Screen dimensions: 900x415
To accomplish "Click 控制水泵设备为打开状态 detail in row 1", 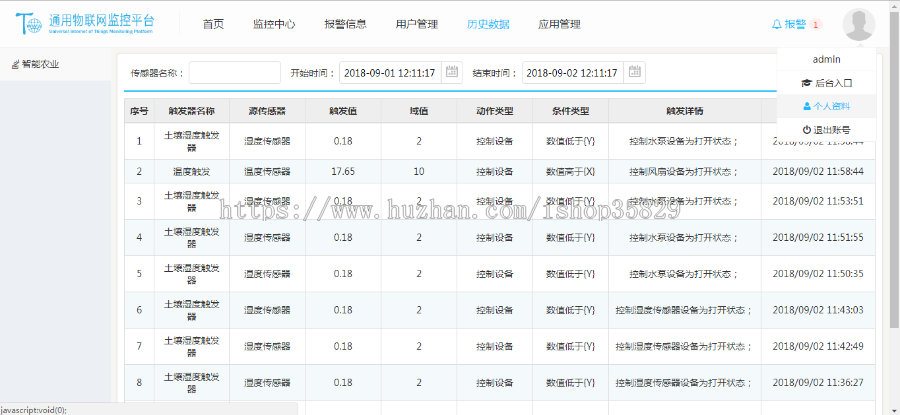I will coord(683,141).
